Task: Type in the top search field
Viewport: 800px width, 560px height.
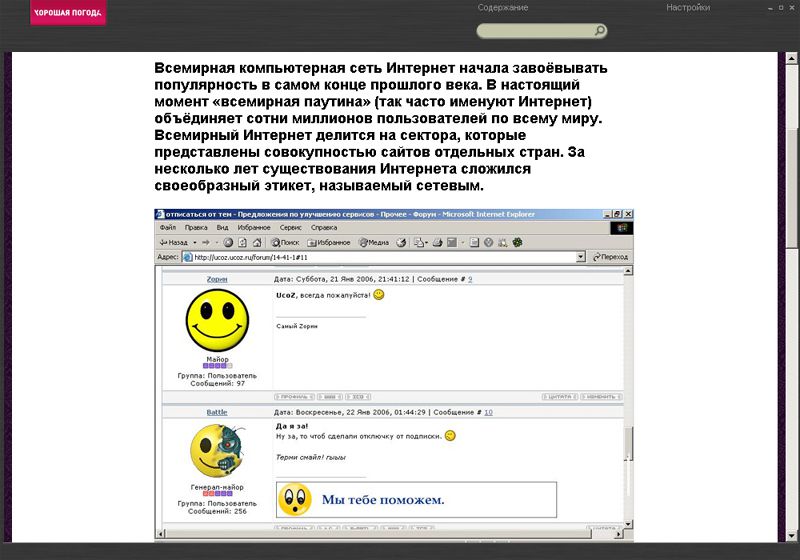Action: pos(535,31)
